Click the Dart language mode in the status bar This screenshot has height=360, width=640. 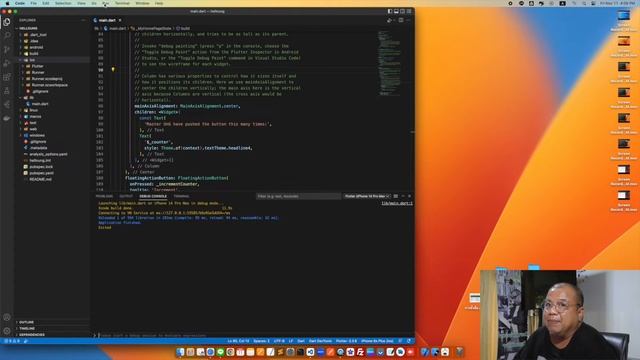[x=301, y=341]
